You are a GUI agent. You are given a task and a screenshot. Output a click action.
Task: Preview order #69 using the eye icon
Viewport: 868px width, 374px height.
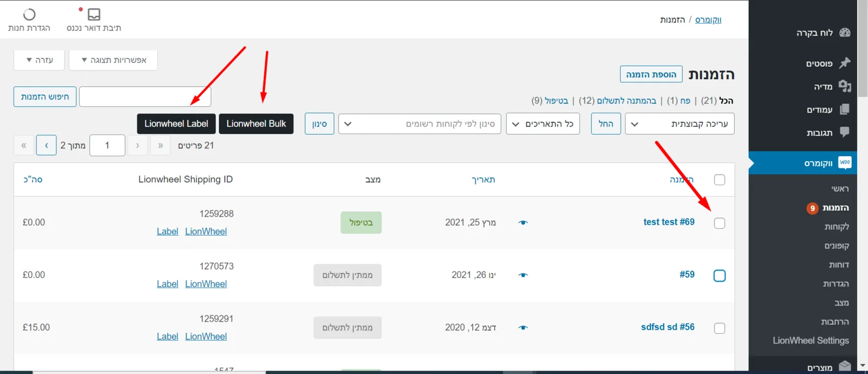click(x=523, y=223)
